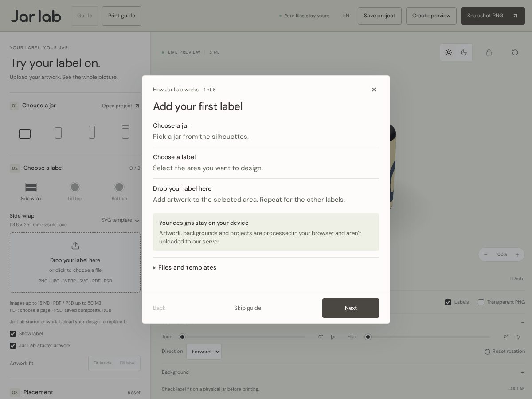Select the first wide jar silhouette
This screenshot has height=399, width=532.
tap(25, 134)
